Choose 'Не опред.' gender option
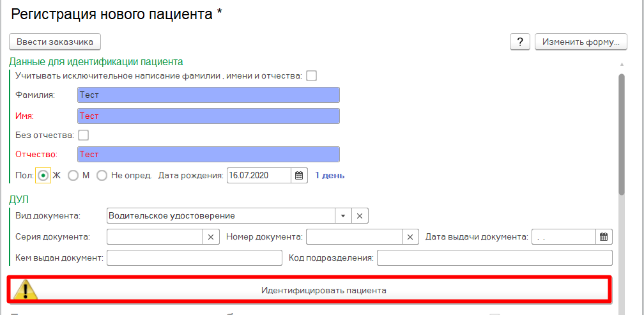Viewport: 644px width, 315px height. coord(102,176)
